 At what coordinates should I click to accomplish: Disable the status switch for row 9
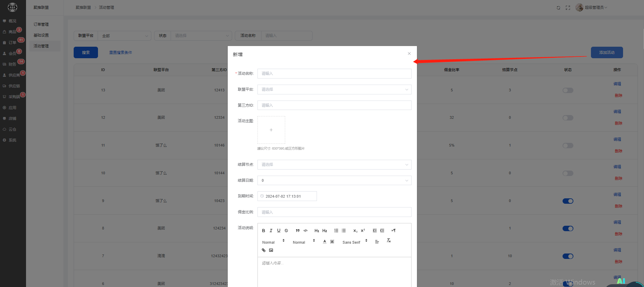point(568,201)
